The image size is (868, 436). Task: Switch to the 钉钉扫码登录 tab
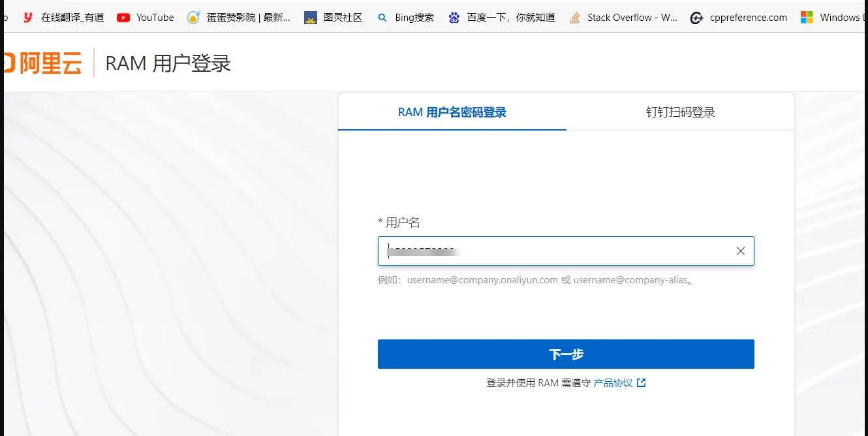pyautogui.click(x=681, y=112)
